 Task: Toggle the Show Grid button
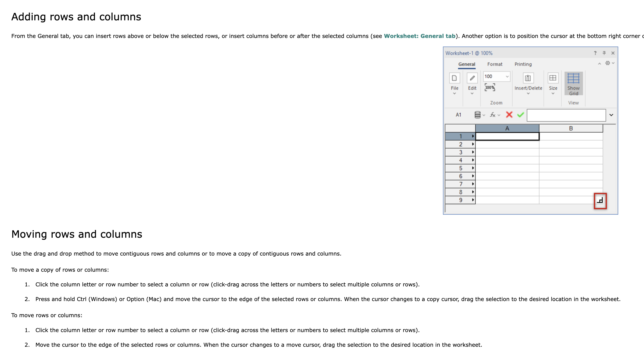(574, 83)
